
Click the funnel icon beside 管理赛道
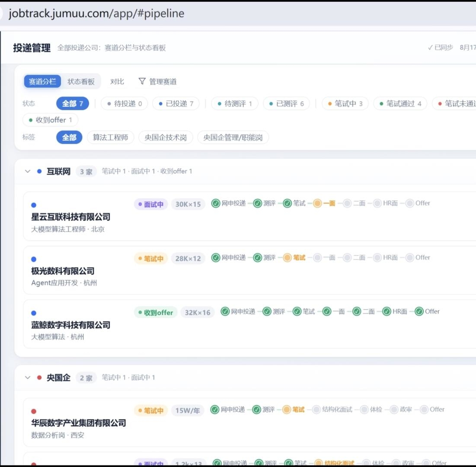click(142, 81)
